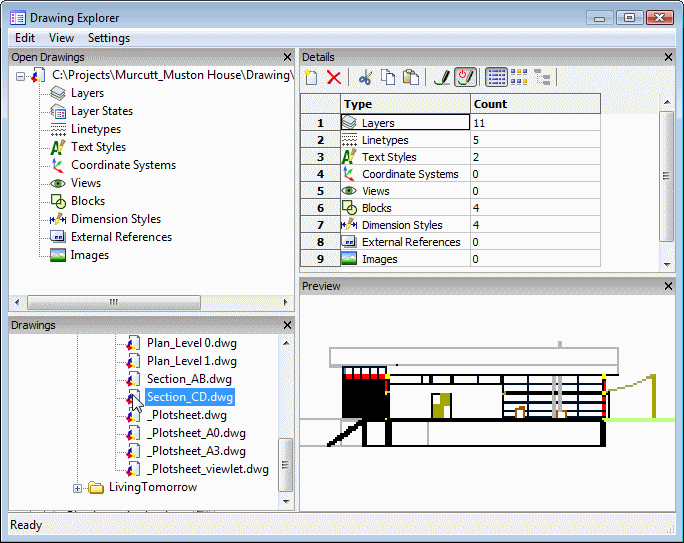Image resolution: width=684 pixels, height=543 pixels.
Task: Click the Drawing Explorer title bar icon
Action: (18, 18)
